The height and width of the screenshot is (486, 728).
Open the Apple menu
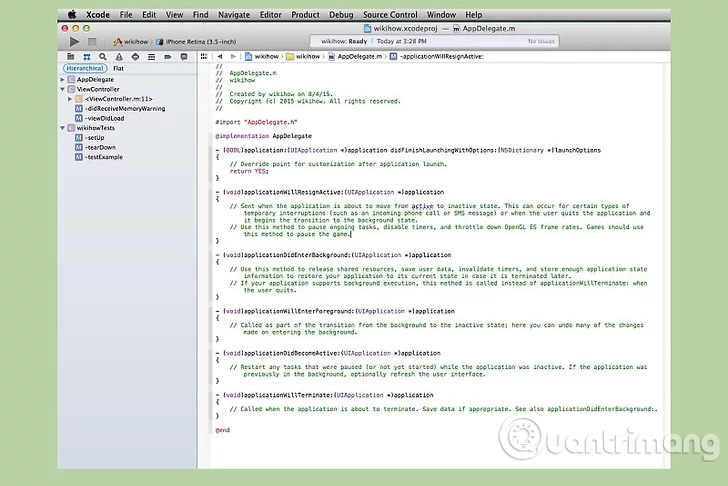click(72, 15)
